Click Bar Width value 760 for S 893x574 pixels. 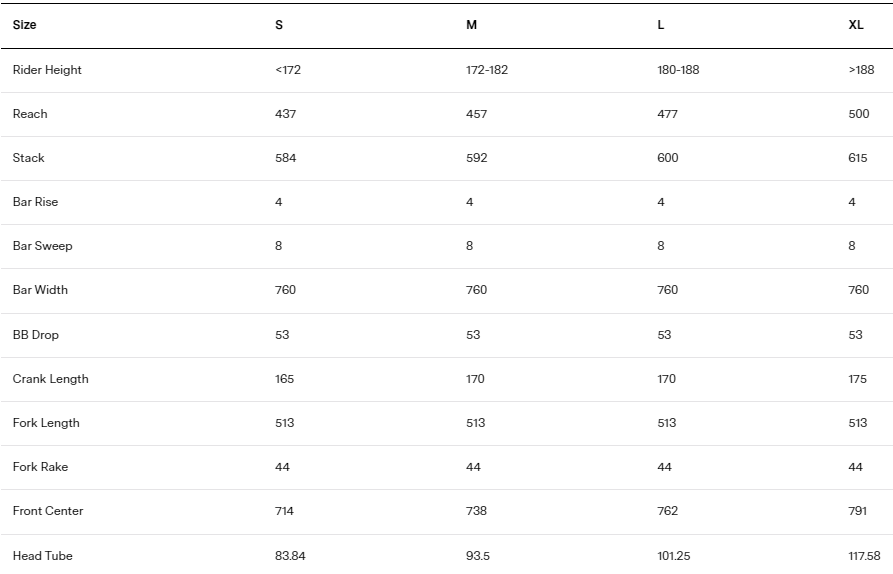coord(285,290)
